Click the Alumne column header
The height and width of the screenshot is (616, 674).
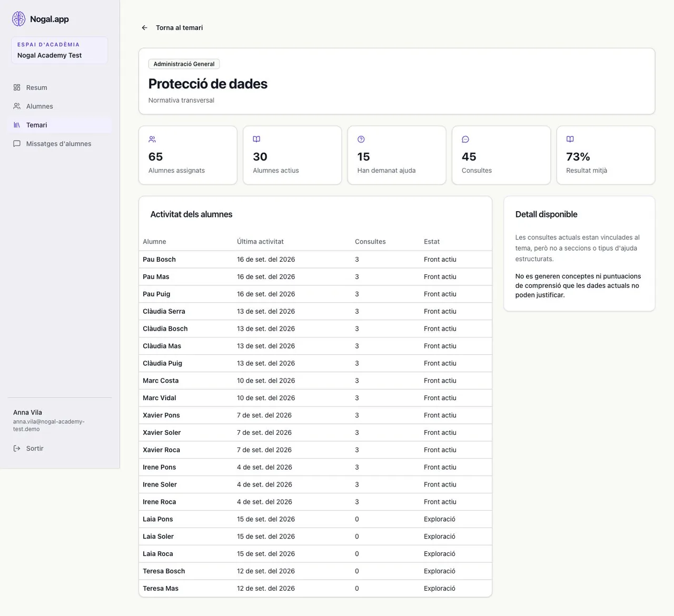[154, 242]
